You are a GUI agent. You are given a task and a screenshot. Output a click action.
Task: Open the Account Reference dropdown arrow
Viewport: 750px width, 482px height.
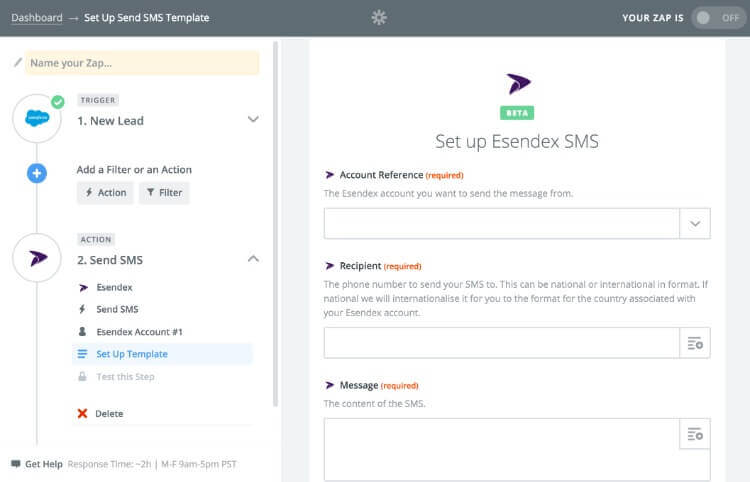pyautogui.click(x=695, y=223)
